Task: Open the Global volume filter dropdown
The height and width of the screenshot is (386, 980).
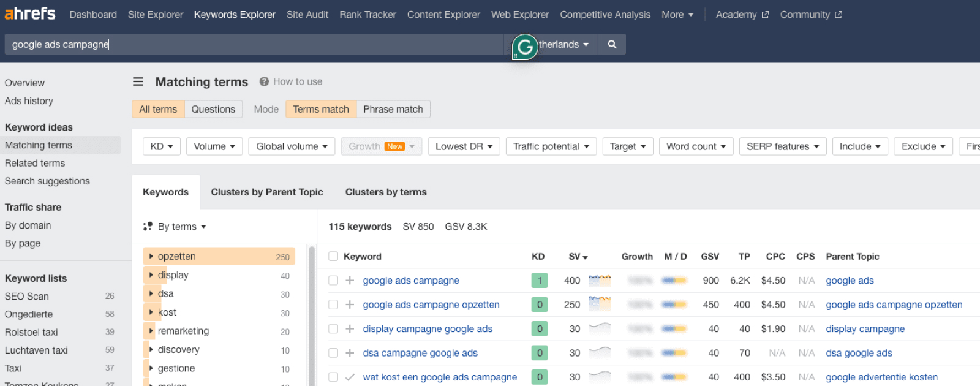Action: 292,146
